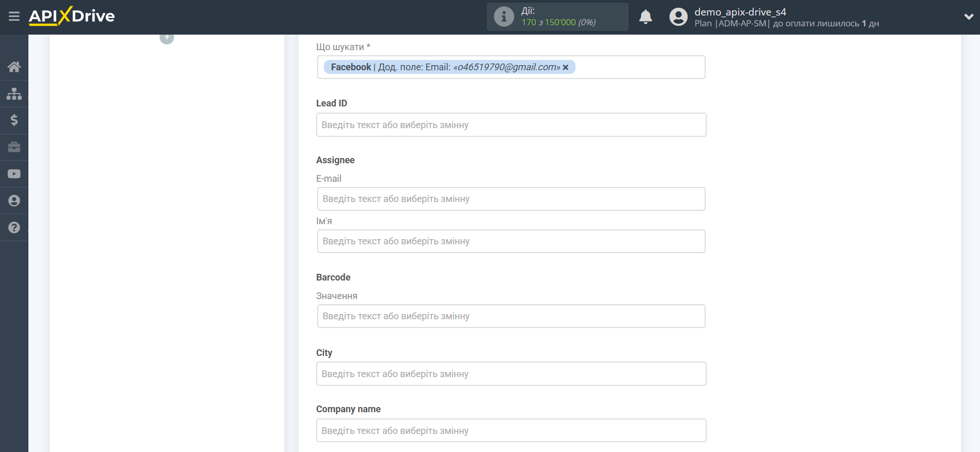Go to the home dashboard icon
Screen dimensions: 980x452
click(x=14, y=67)
